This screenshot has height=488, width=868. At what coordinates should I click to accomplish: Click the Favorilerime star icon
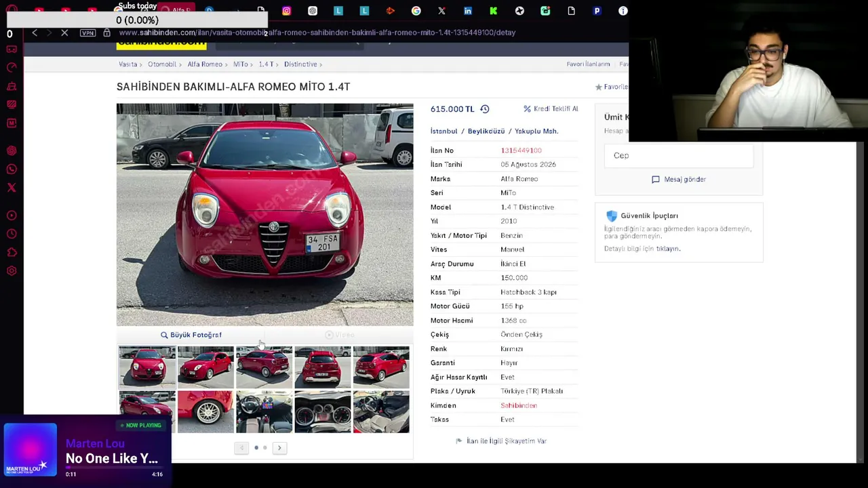point(599,87)
